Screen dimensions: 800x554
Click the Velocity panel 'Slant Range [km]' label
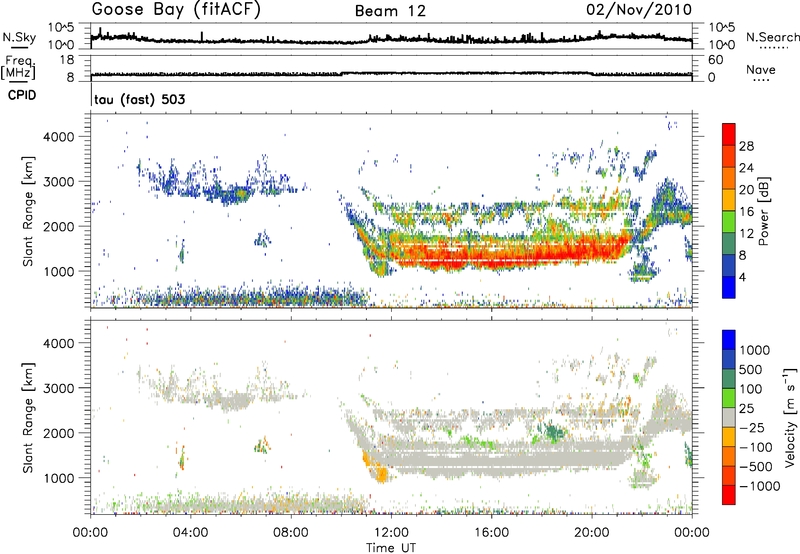point(28,417)
